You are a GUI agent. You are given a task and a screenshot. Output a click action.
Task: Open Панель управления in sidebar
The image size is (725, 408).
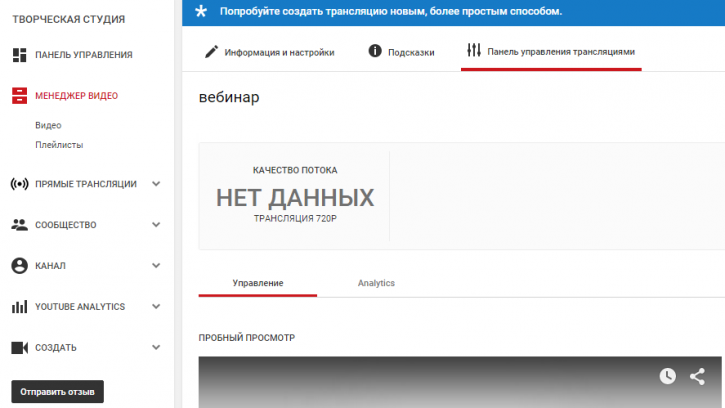tap(84, 55)
